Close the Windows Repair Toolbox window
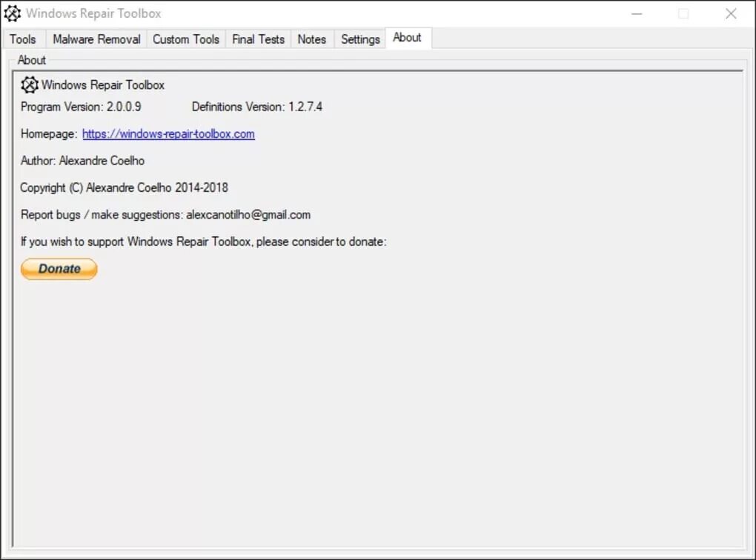This screenshot has height=560, width=756. coord(731,13)
